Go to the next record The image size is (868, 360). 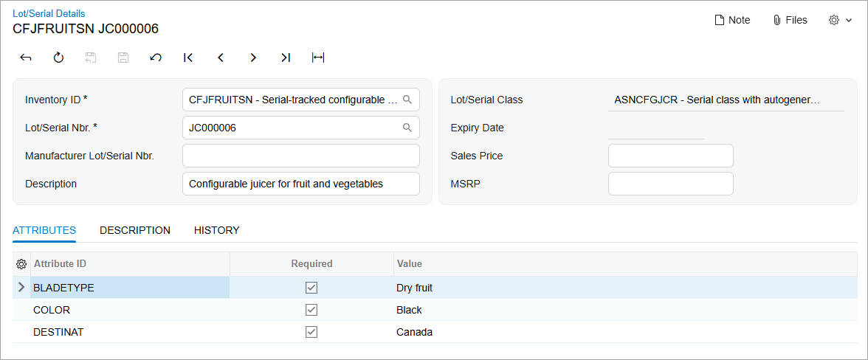(253, 58)
